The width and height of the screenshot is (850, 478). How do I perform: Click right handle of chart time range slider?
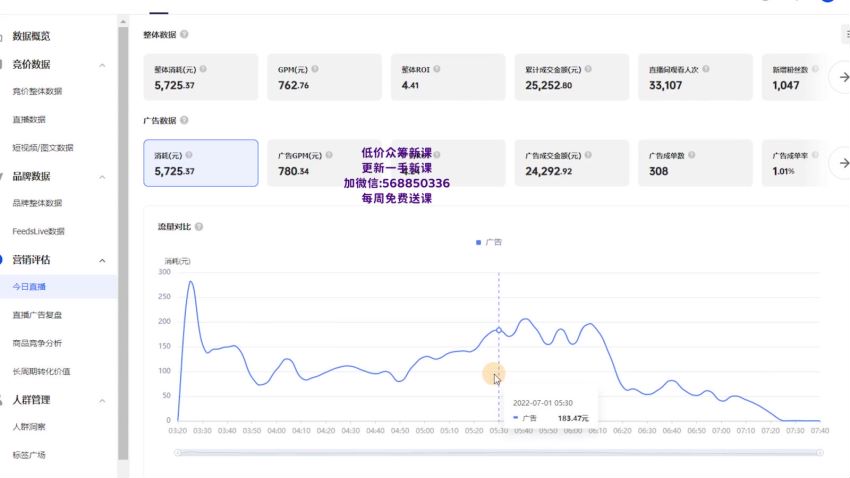coord(820,453)
